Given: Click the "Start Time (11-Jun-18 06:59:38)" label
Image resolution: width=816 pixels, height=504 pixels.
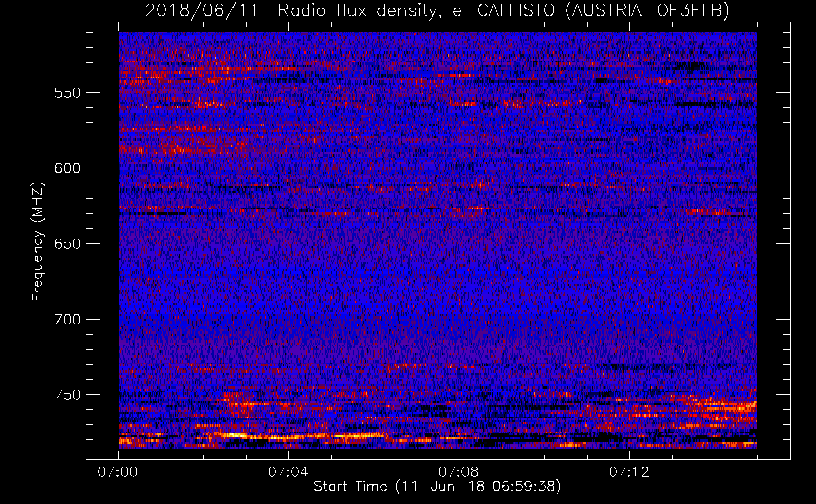Looking at the screenshot, I should pos(437,487).
